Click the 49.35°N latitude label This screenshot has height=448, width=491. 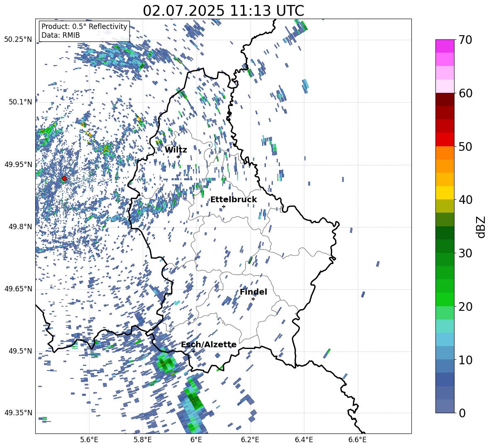(x=18, y=413)
